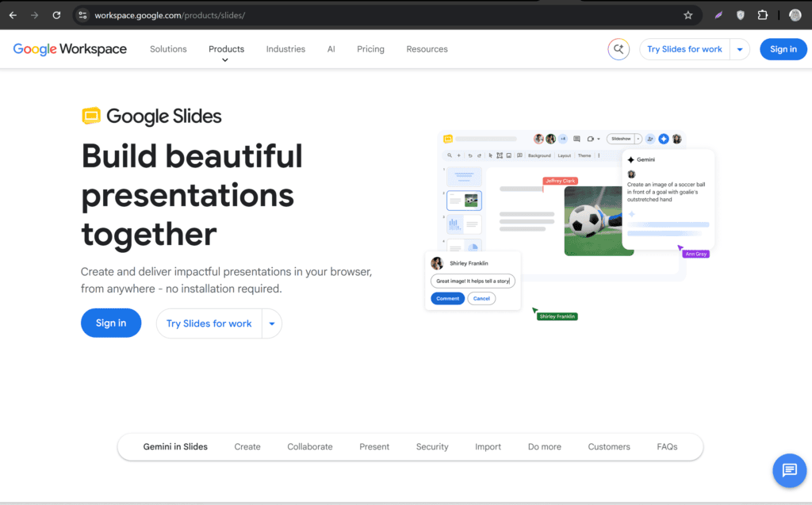Jump to the Collaborate section
812x505 pixels.
tap(310, 446)
